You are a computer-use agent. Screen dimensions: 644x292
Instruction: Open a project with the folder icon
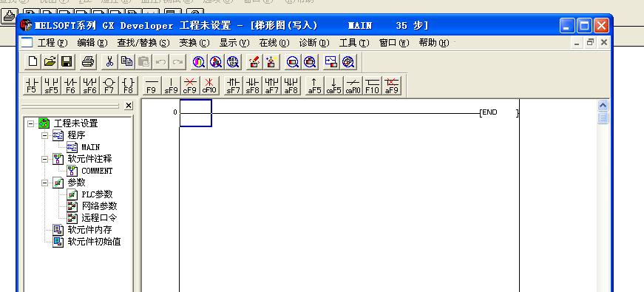pyautogui.click(x=50, y=62)
